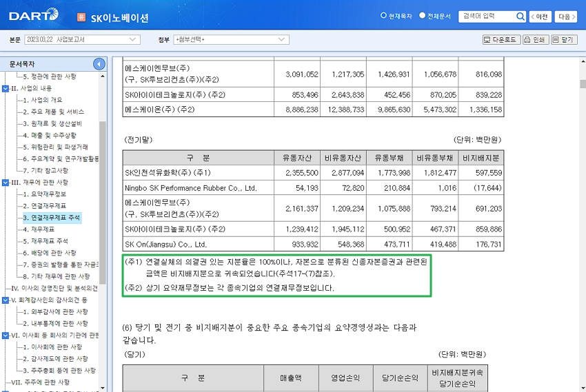Click the document scroll-up arrow
The height and width of the screenshot is (392, 586).
583,61
